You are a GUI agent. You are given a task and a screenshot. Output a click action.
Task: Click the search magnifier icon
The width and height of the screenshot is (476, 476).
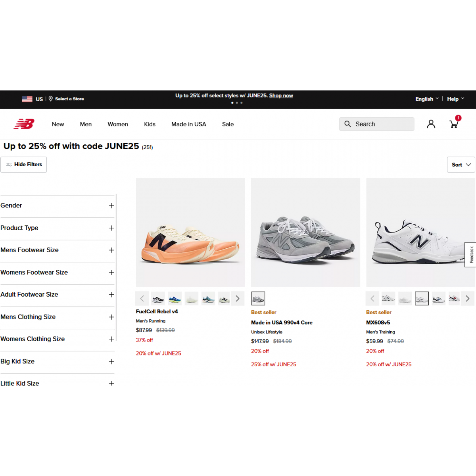pos(347,124)
